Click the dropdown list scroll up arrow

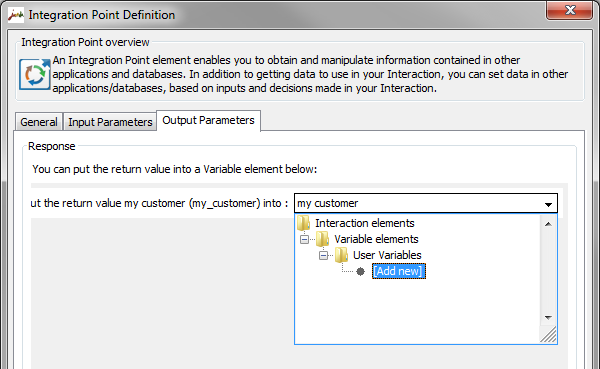coord(548,224)
